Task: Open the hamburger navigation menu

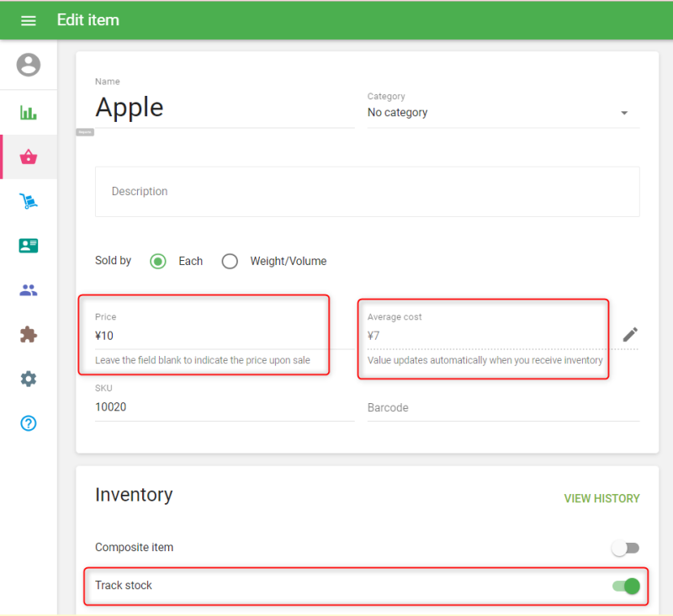Action: click(x=29, y=20)
